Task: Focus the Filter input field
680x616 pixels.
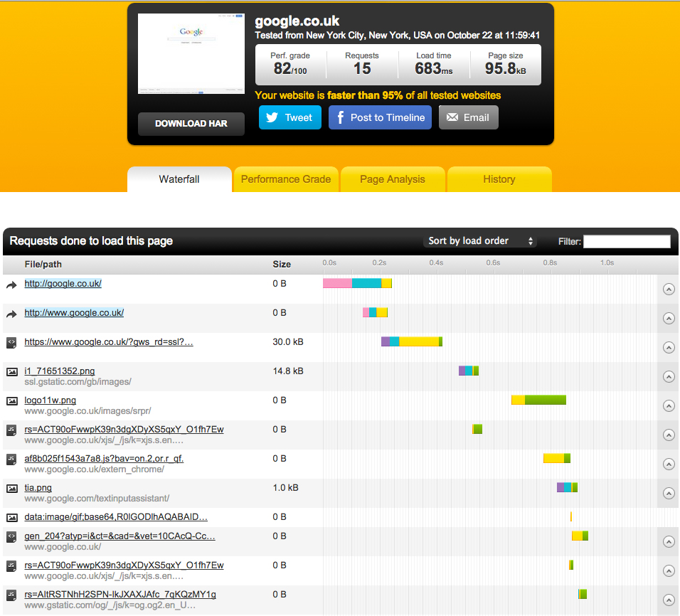Action: click(627, 241)
